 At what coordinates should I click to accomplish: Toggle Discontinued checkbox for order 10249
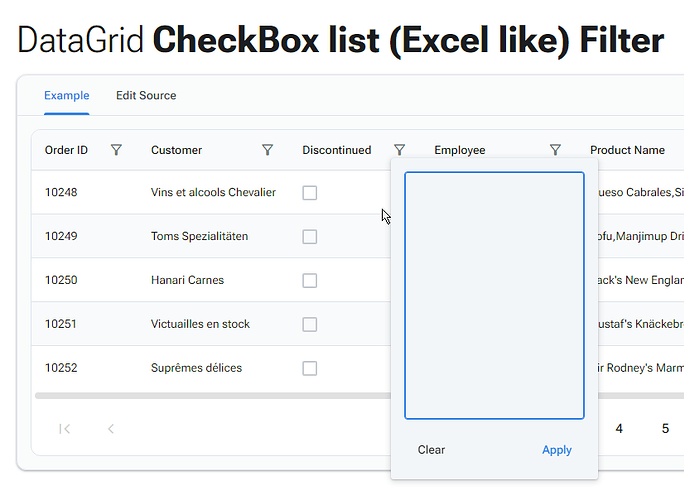pos(310,237)
